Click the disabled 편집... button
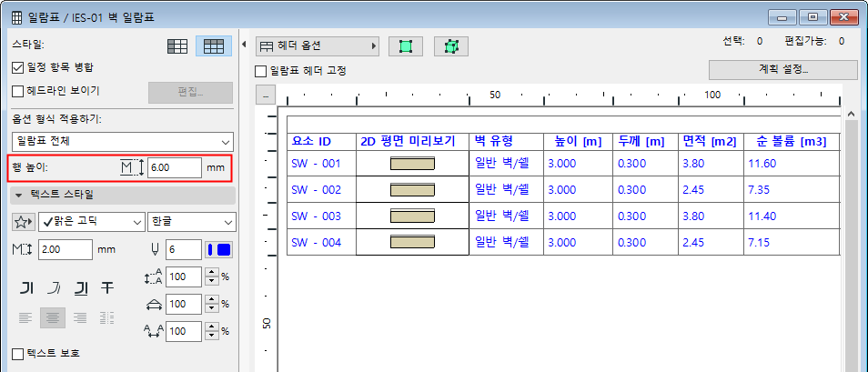 [190, 93]
